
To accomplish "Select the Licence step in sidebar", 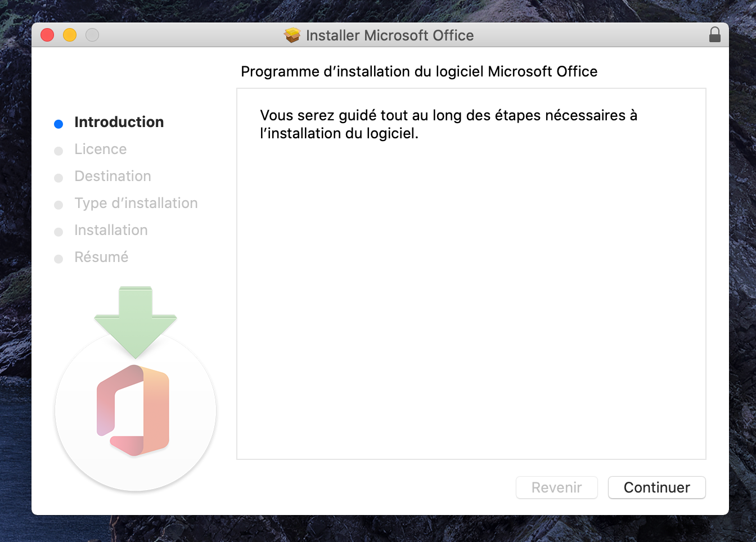I will [101, 149].
